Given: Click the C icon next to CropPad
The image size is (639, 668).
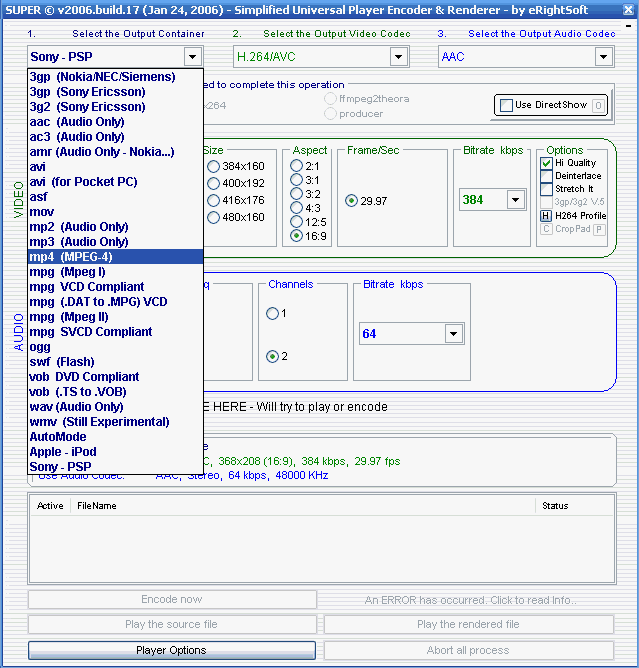Looking at the screenshot, I should pyautogui.click(x=546, y=229).
